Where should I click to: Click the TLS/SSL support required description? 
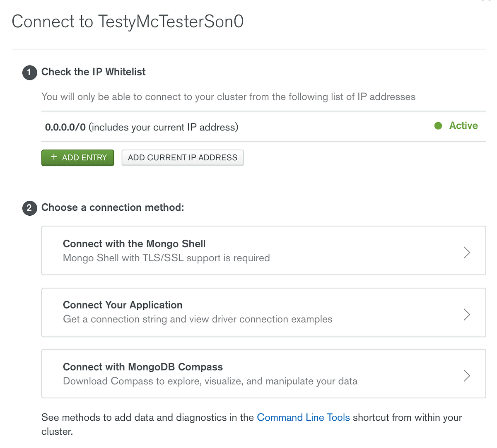(x=166, y=258)
